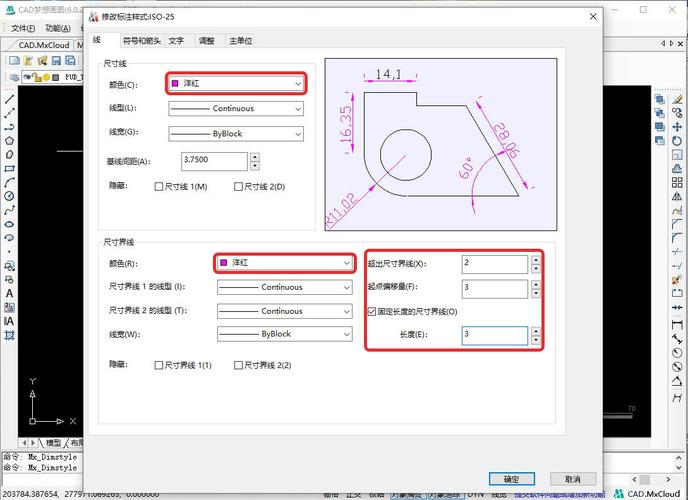Select the Array tool in the right toolbar
Screen dimensions: 688x500
(x=677, y=182)
